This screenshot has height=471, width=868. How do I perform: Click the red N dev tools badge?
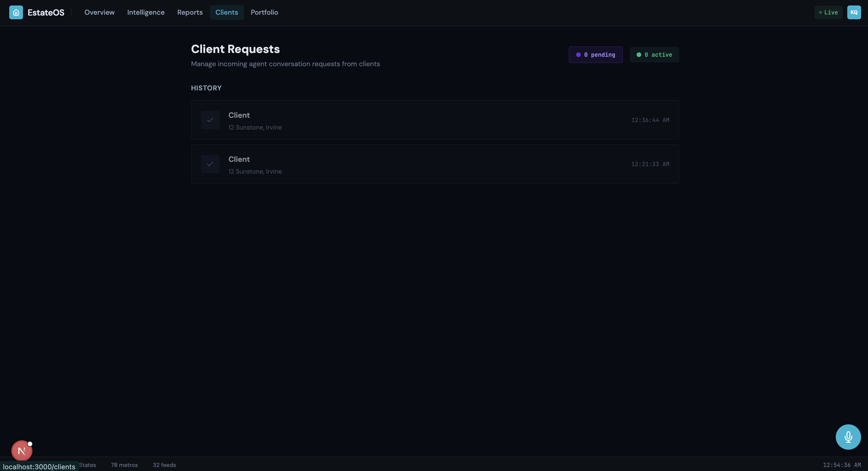pyautogui.click(x=22, y=451)
